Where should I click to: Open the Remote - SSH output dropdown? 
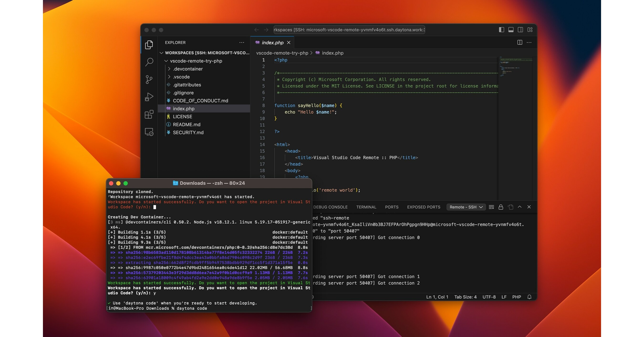(466, 207)
